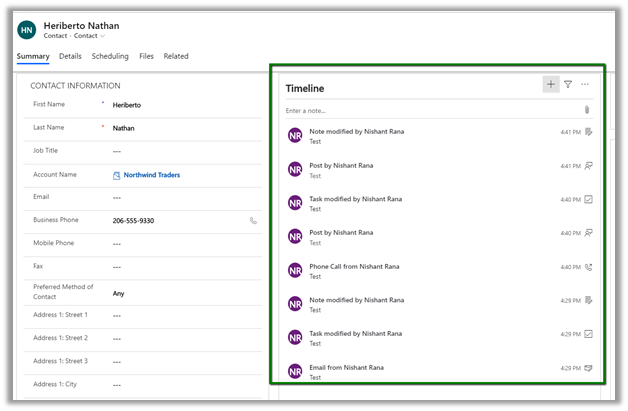Image resolution: width=628 pixels, height=411 pixels.
Task: Go to the Files tab
Action: pos(146,57)
